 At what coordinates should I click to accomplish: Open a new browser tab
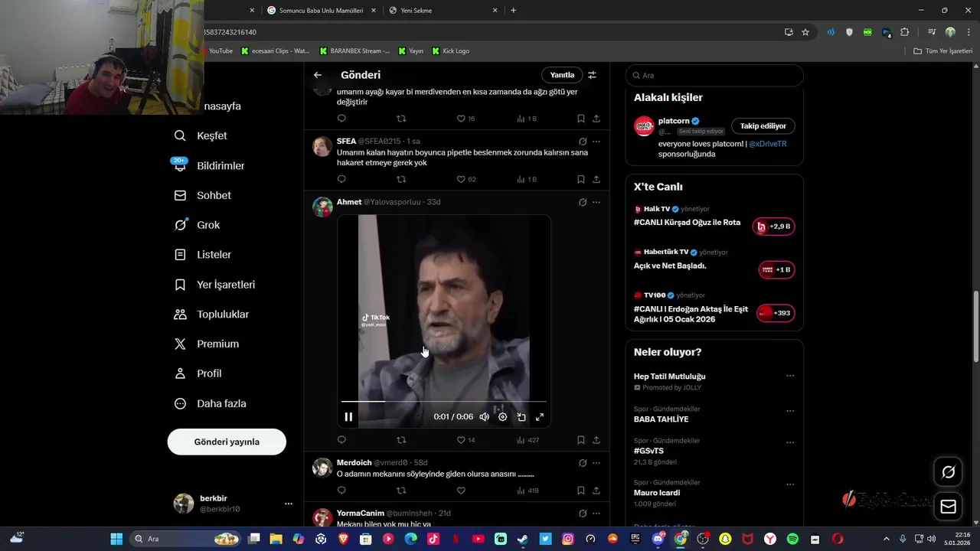[x=513, y=10]
